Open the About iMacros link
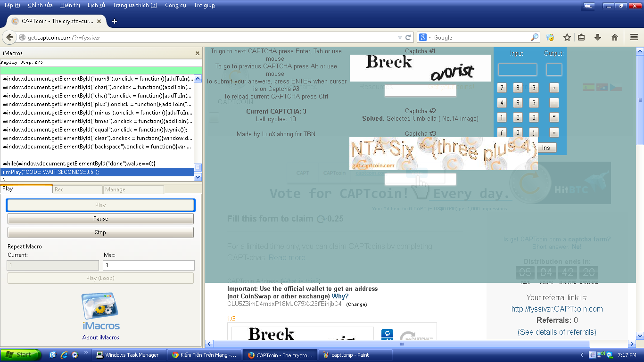Screen dimensions: 644x362 point(101,337)
